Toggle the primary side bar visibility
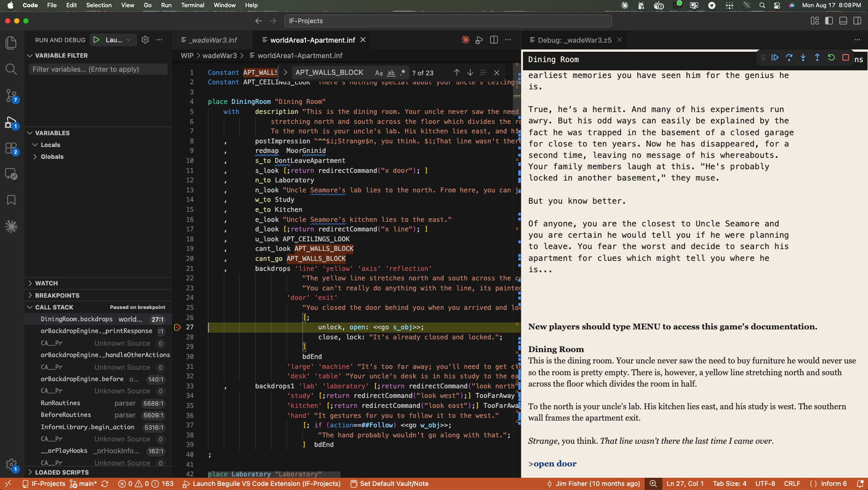This screenshot has height=490, width=868. coord(829,21)
